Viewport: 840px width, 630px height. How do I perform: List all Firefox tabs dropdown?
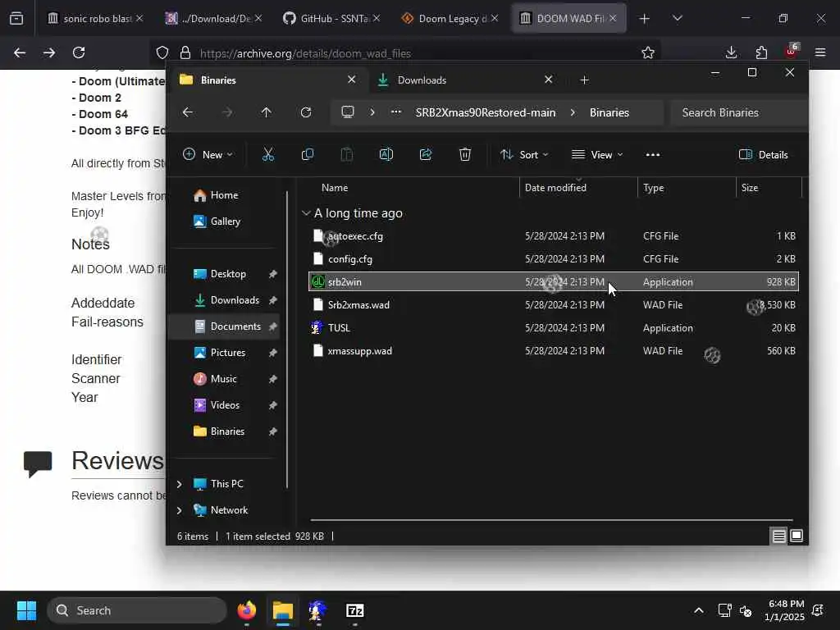tap(677, 19)
